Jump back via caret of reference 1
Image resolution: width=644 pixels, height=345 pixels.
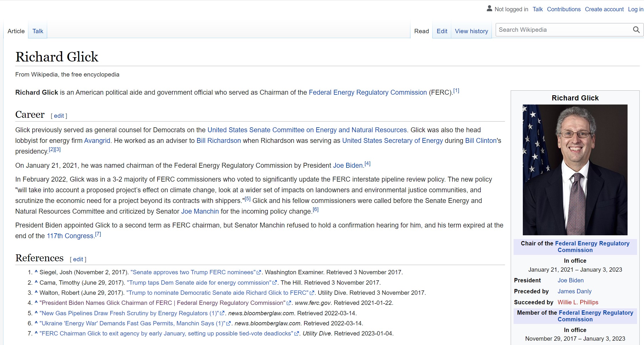pyautogui.click(x=36, y=272)
